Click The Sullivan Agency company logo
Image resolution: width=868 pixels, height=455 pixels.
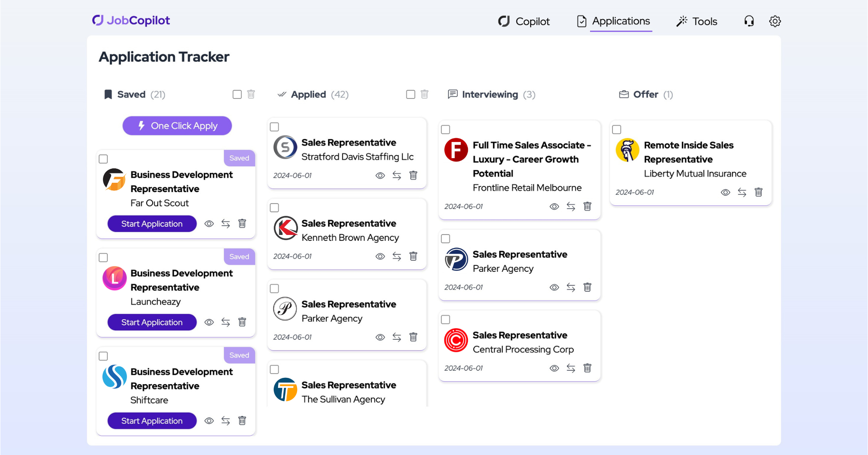pyautogui.click(x=285, y=390)
